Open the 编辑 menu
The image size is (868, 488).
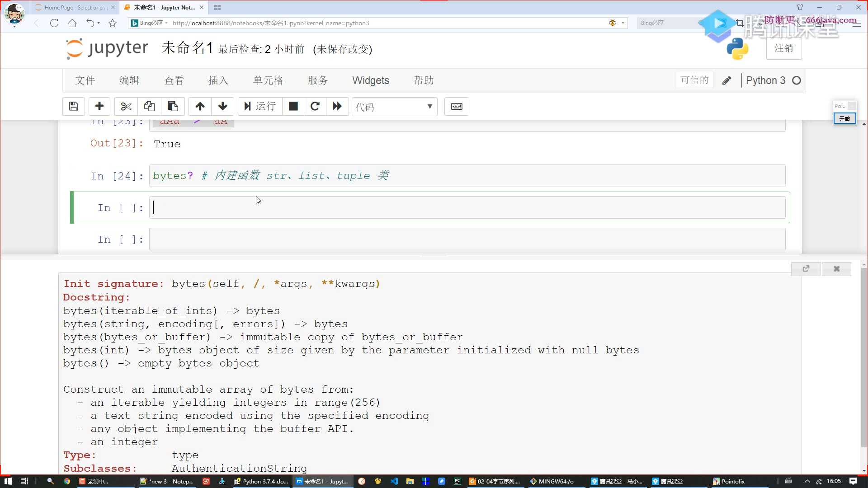tap(129, 80)
